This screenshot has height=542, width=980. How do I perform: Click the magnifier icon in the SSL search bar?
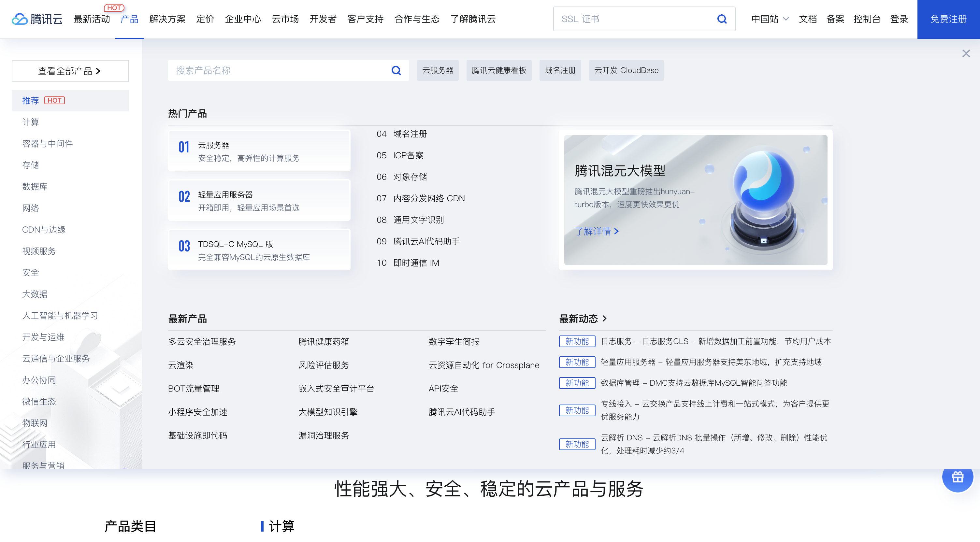coord(722,19)
